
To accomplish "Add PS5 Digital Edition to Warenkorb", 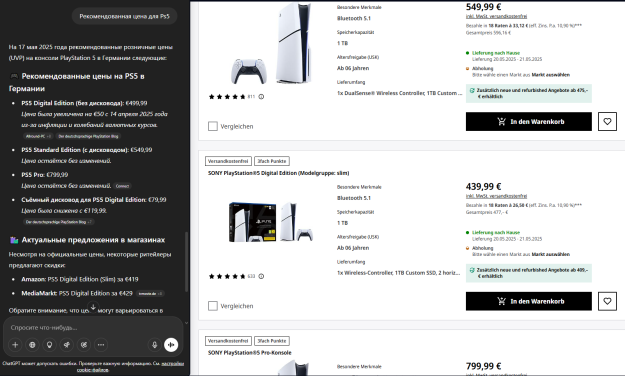I will coord(529,301).
